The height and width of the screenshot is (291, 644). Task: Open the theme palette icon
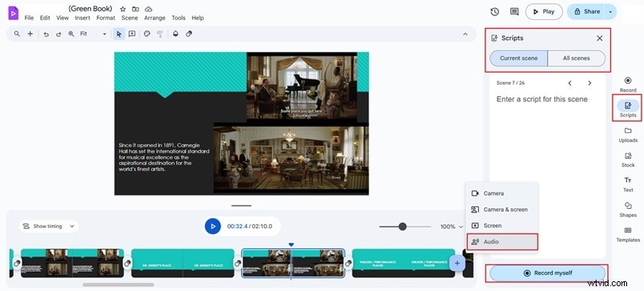(x=147, y=34)
